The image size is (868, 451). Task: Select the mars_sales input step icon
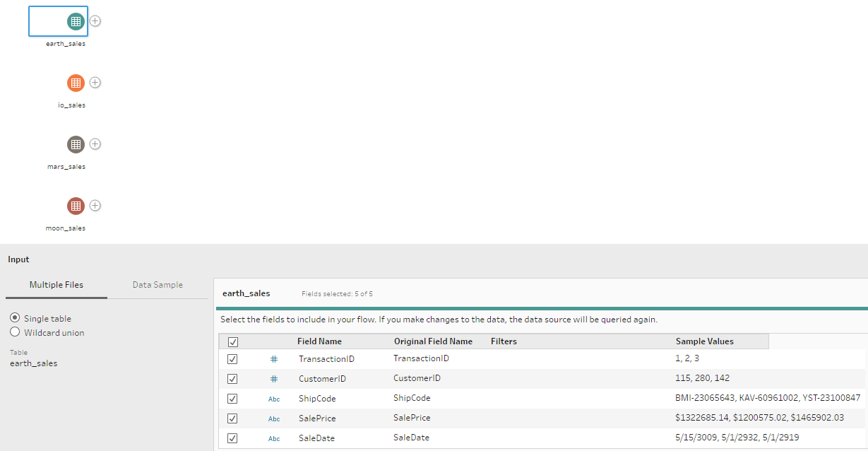(x=75, y=144)
